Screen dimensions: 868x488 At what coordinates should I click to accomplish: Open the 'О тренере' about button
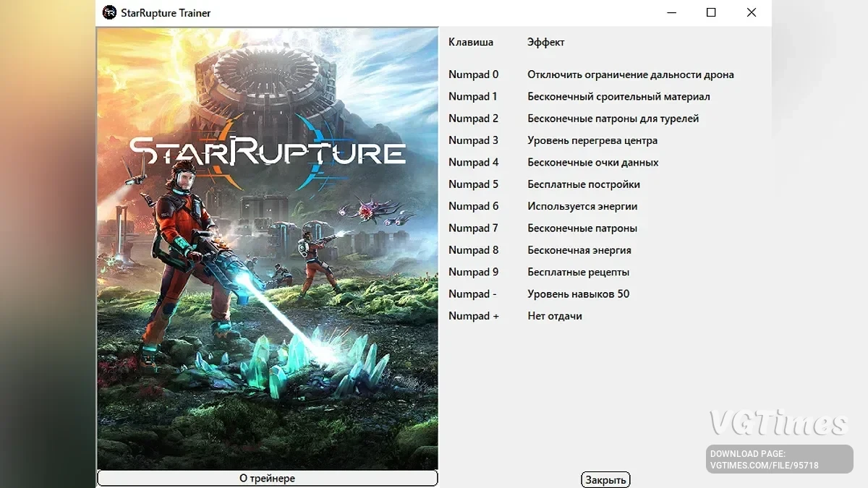pyautogui.click(x=267, y=478)
